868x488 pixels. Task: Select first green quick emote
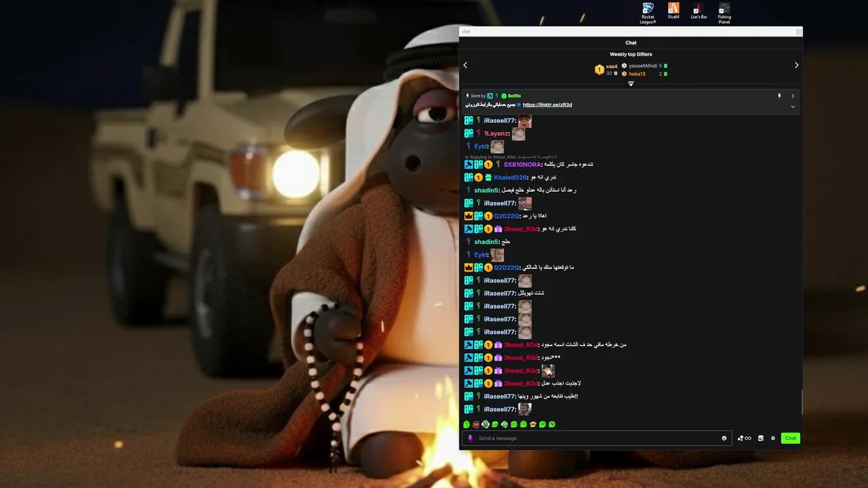point(467,424)
